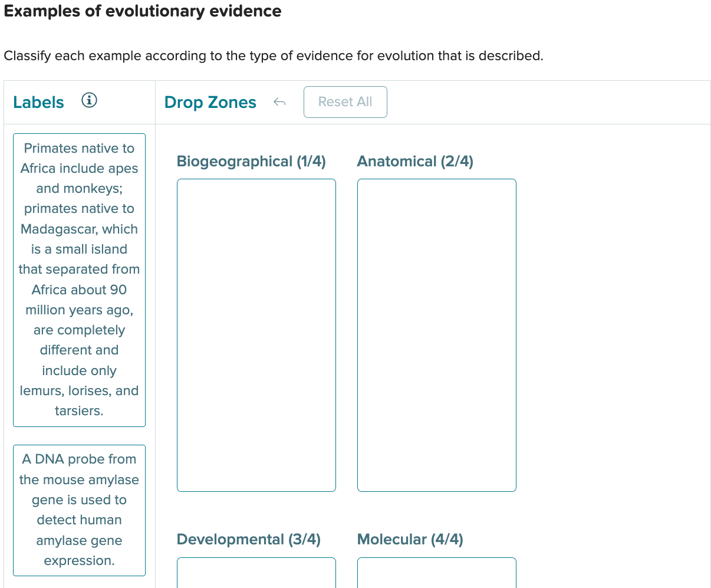Switch focus to the Drop Zones section
Screen dimensions: 711x588
[210, 101]
